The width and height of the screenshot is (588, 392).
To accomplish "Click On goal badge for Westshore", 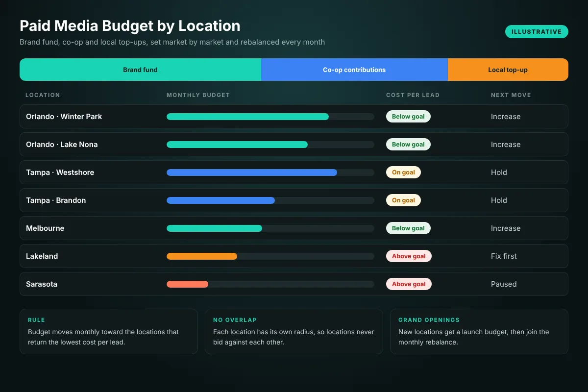I will [403, 172].
